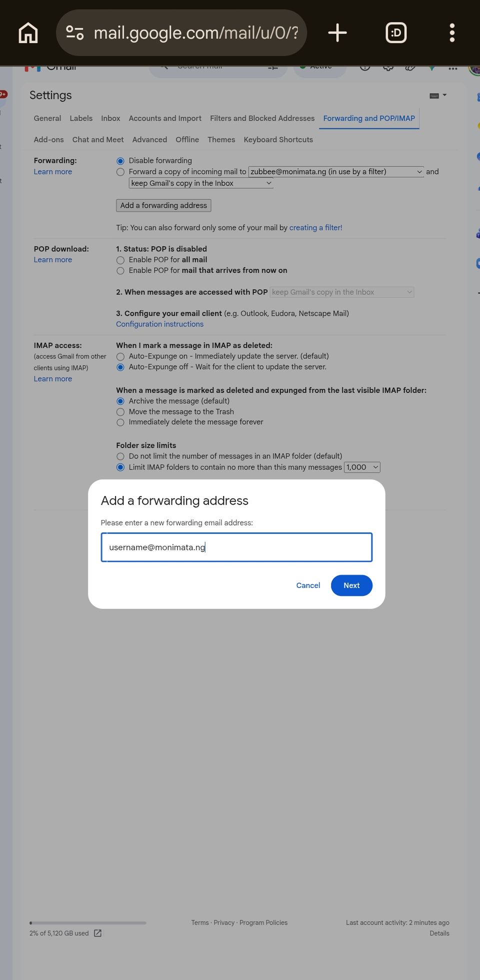Click the input tools keyboard icon

(x=434, y=95)
